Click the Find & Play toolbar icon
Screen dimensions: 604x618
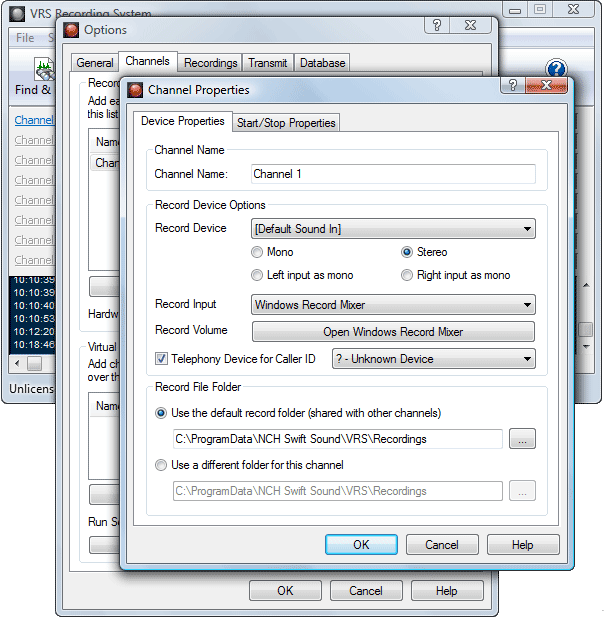point(44,69)
